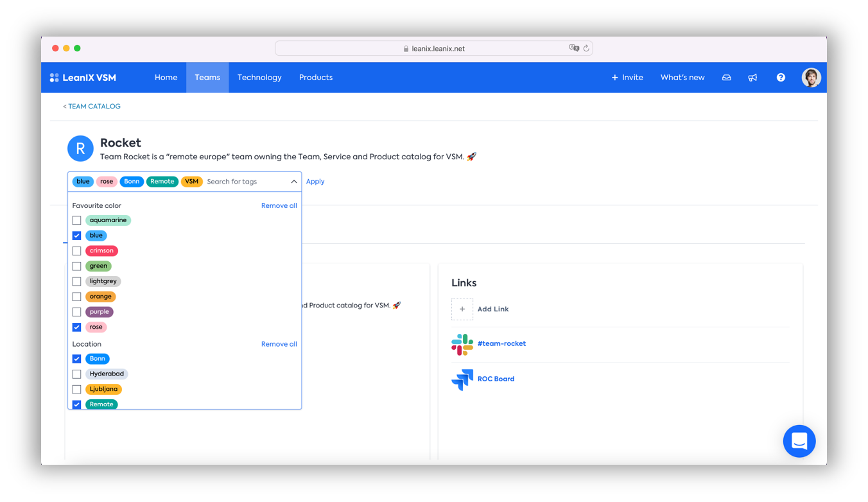
Task: Open the #team-rocket link
Action: point(501,344)
